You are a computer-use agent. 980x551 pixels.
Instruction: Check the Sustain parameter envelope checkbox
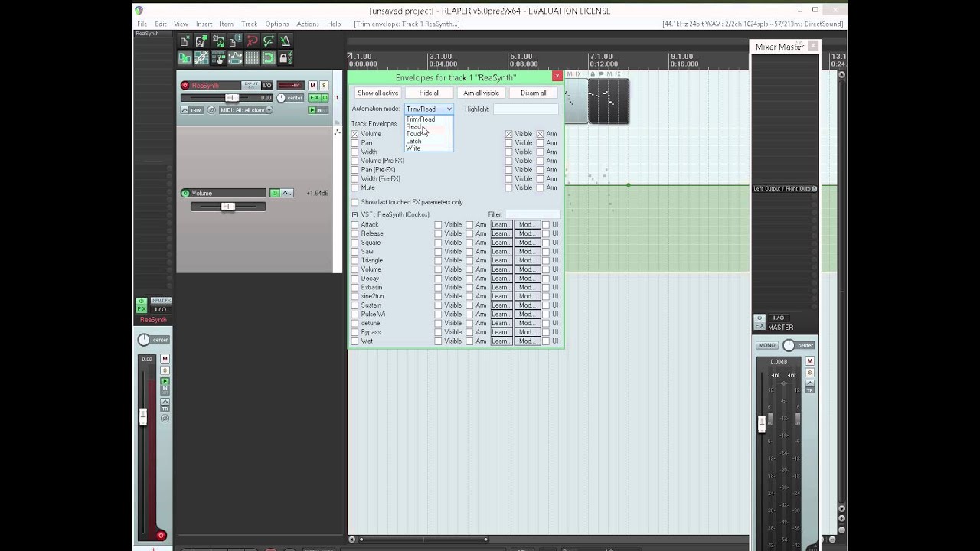point(354,305)
